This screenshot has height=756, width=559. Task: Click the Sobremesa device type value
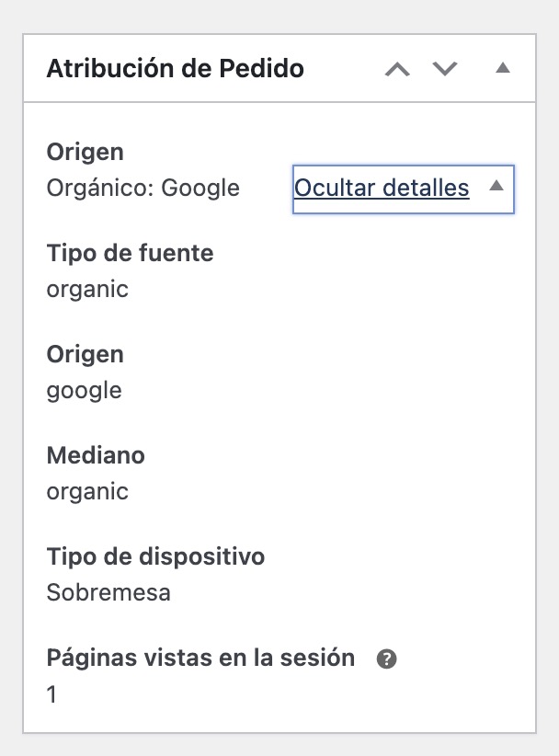(108, 592)
